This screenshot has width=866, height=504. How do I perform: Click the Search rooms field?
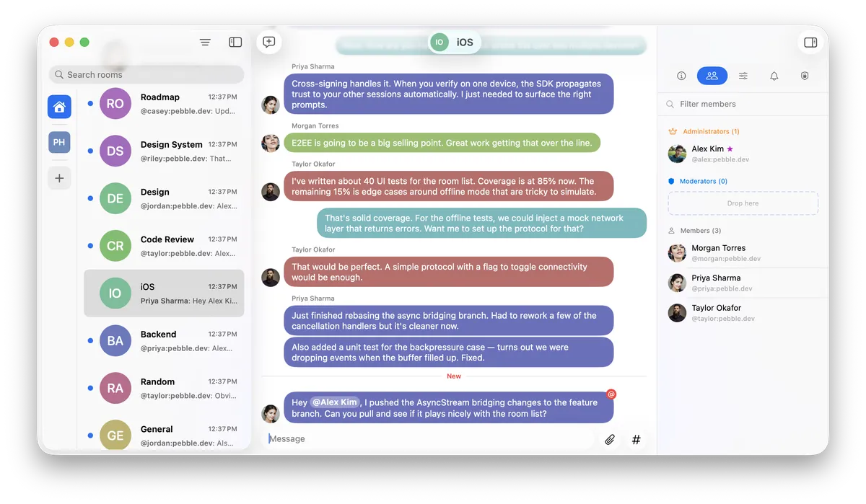pyautogui.click(x=146, y=74)
